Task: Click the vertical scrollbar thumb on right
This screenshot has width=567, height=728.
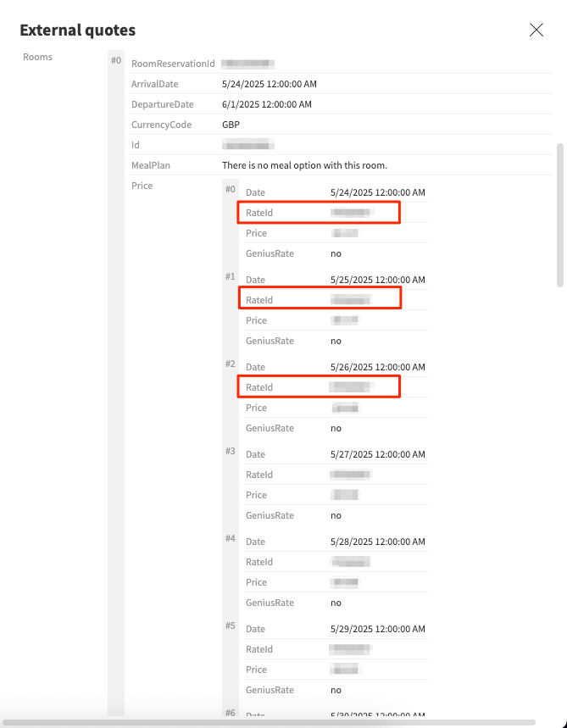Action: coord(559,214)
